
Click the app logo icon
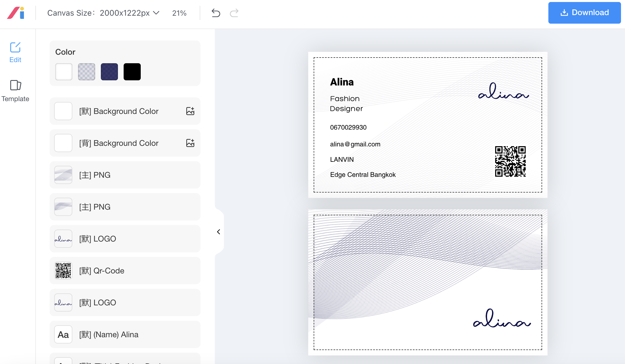pos(16,13)
